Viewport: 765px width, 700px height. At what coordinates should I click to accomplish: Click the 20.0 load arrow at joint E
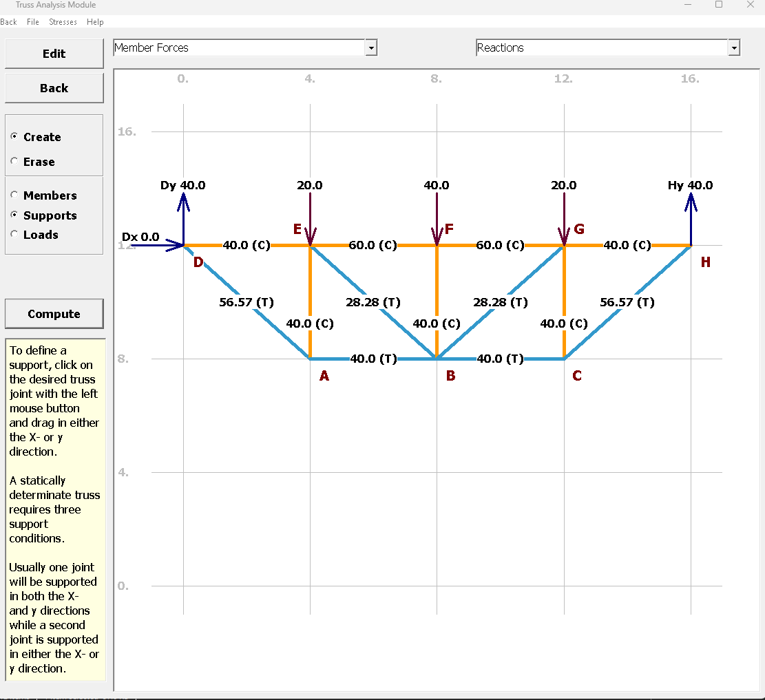(311, 219)
